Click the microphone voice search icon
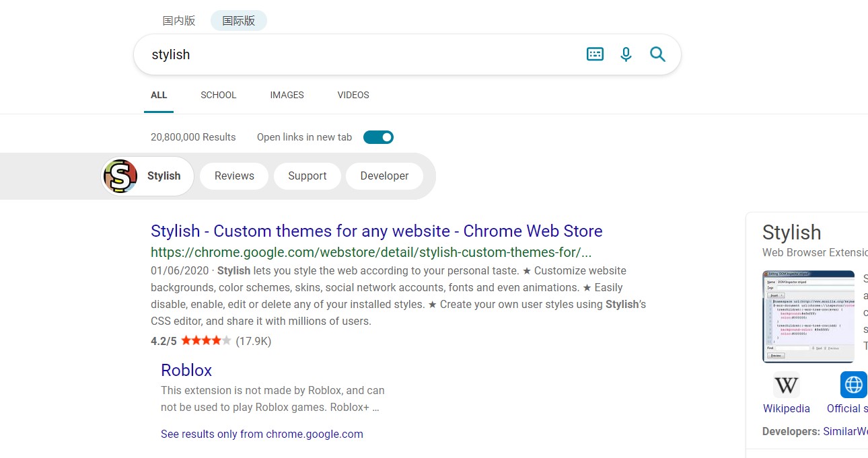Viewport: 868px width, 458px height. [x=626, y=54]
